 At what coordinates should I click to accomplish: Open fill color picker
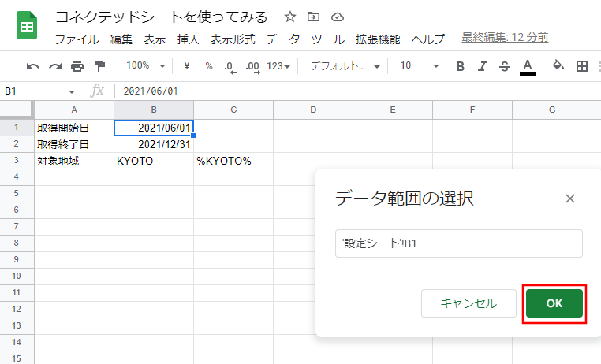click(x=558, y=66)
